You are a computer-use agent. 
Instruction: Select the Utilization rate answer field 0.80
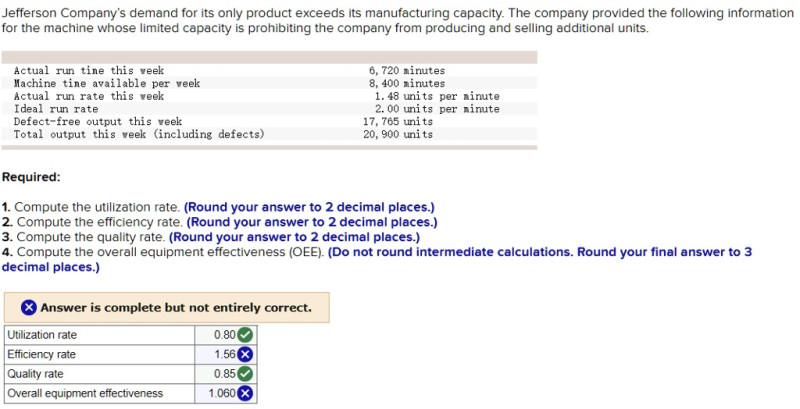tap(224, 335)
